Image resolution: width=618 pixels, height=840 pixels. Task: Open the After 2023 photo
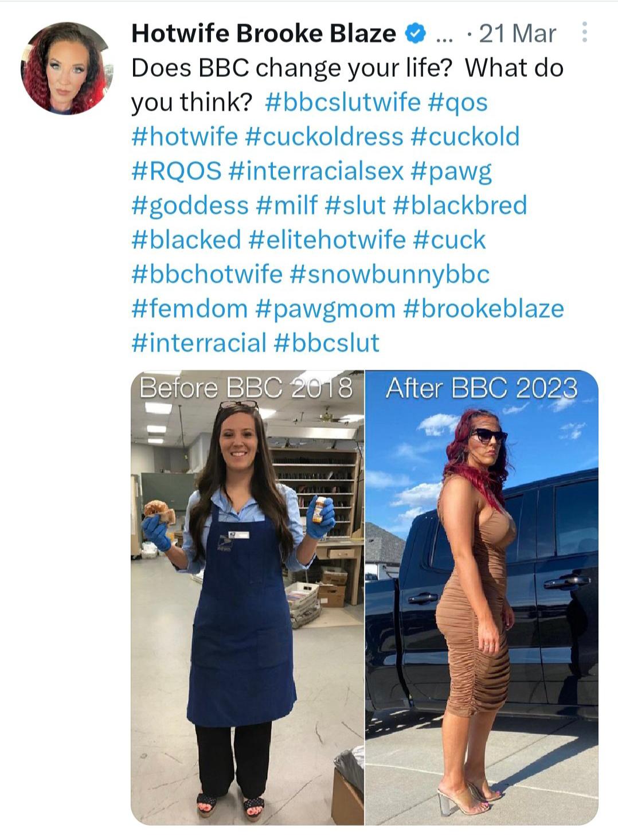(482, 597)
